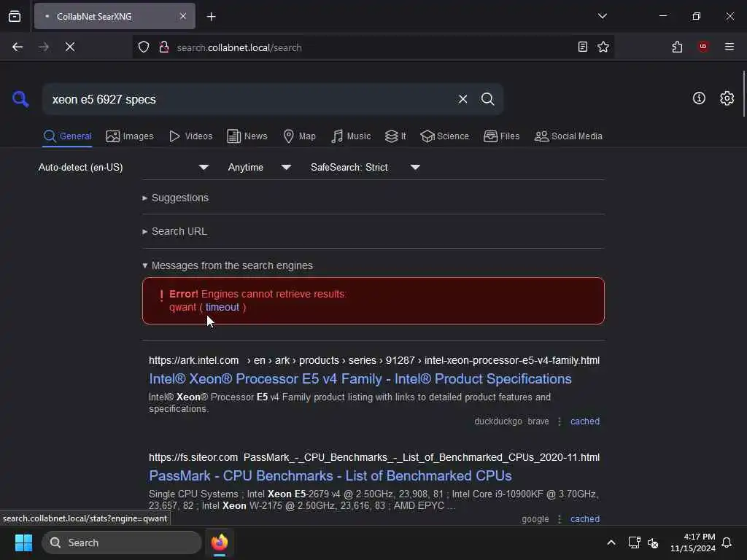Switch to the Map category tab
Image resolution: width=747 pixels, height=560 pixels.
tap(299, 136)
